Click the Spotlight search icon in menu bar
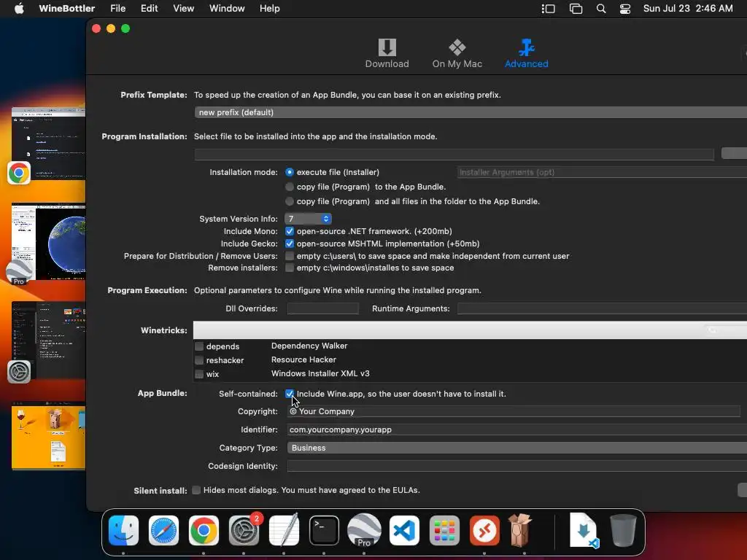This screenshot has height=560, width=747. coord(601,9)
